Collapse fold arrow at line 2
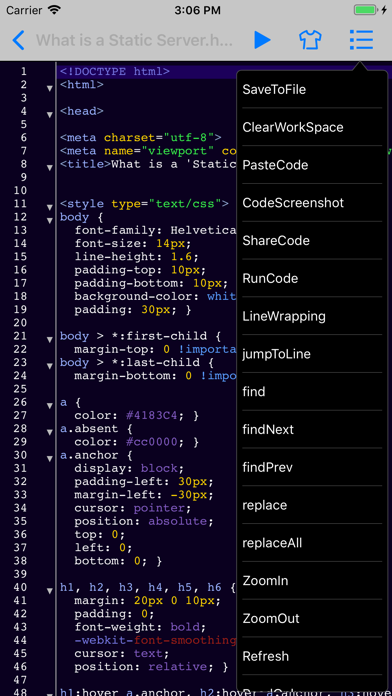Image resolution: width=392 pixels, height=696 pixels. point(50,88)
